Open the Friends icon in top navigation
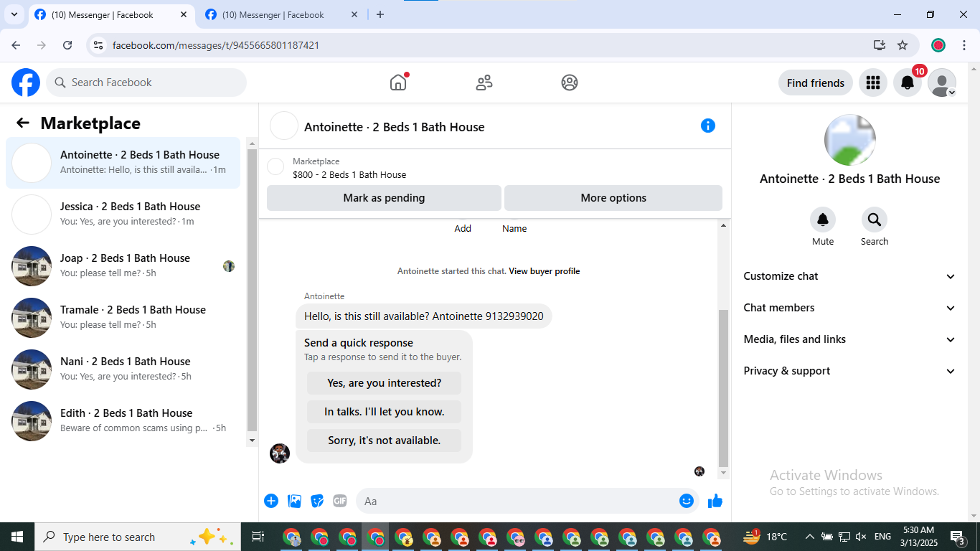 [x=484, y=83]
